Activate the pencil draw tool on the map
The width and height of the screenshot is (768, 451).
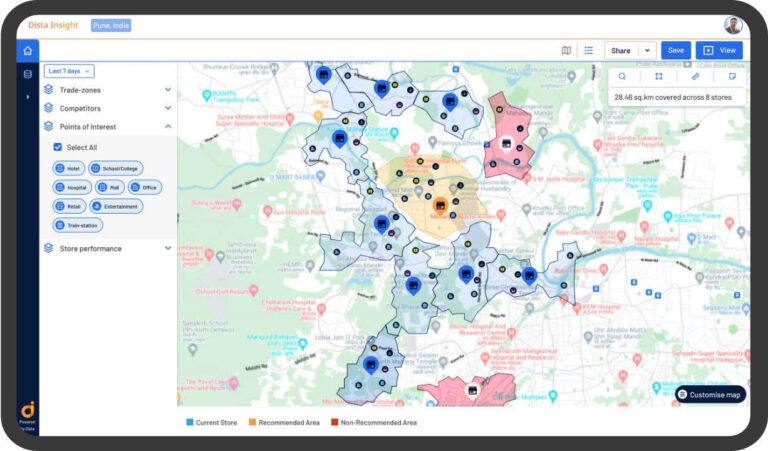[x=696, y=76]
